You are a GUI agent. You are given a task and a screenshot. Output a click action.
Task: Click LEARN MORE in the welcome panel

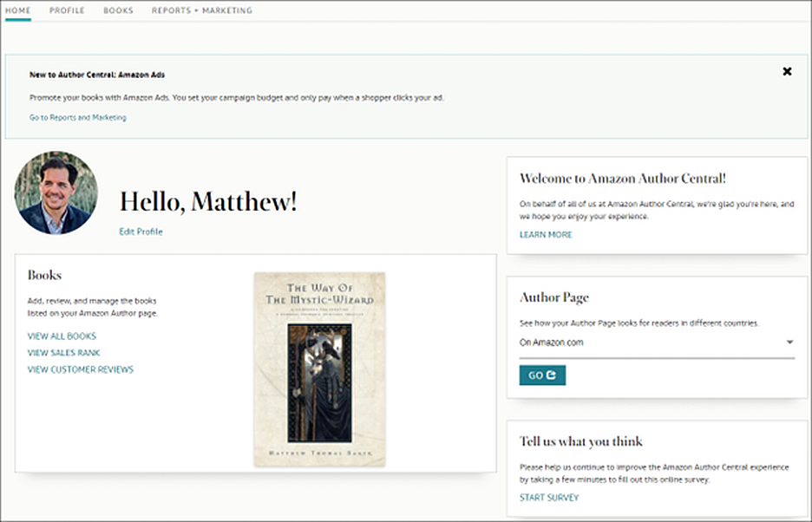(x=547, y=234)
